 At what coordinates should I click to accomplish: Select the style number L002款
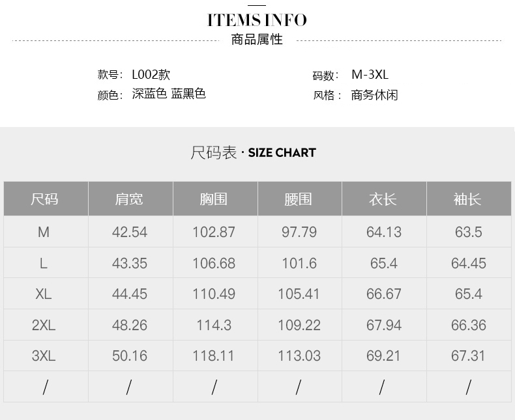(151, 75)
